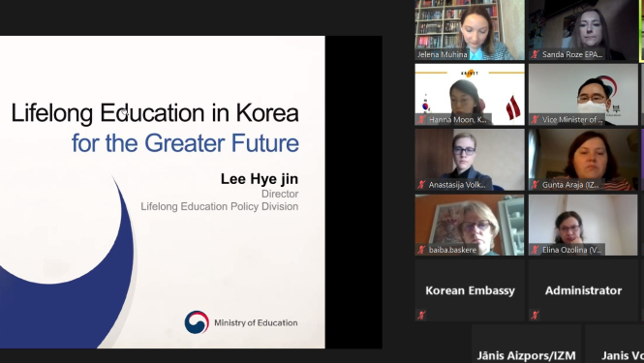This screenshot has height=363, width=644.
Task: Click slide title 'Lifelong Education in Korea'
Action: click(x=155, y=113)
